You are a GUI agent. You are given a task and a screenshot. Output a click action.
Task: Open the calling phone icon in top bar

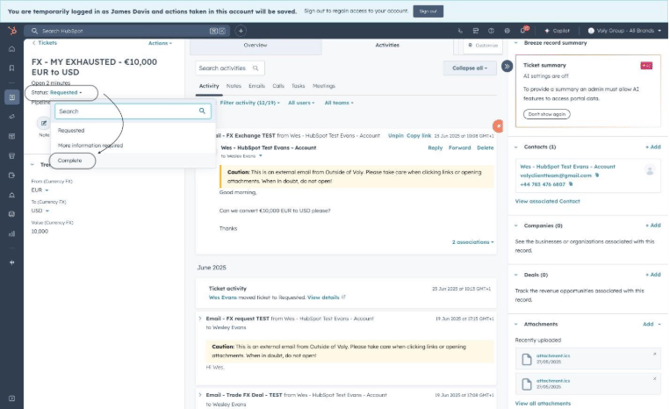460,31
